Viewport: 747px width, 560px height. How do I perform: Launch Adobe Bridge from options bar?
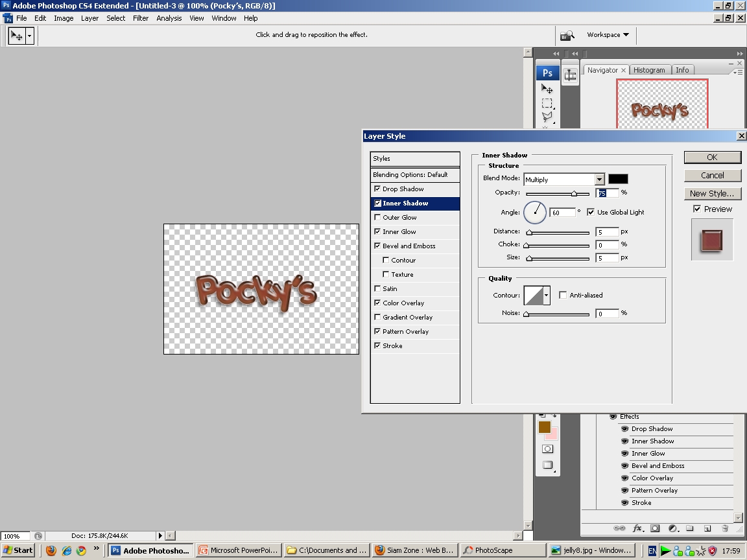tap(567, 35)
